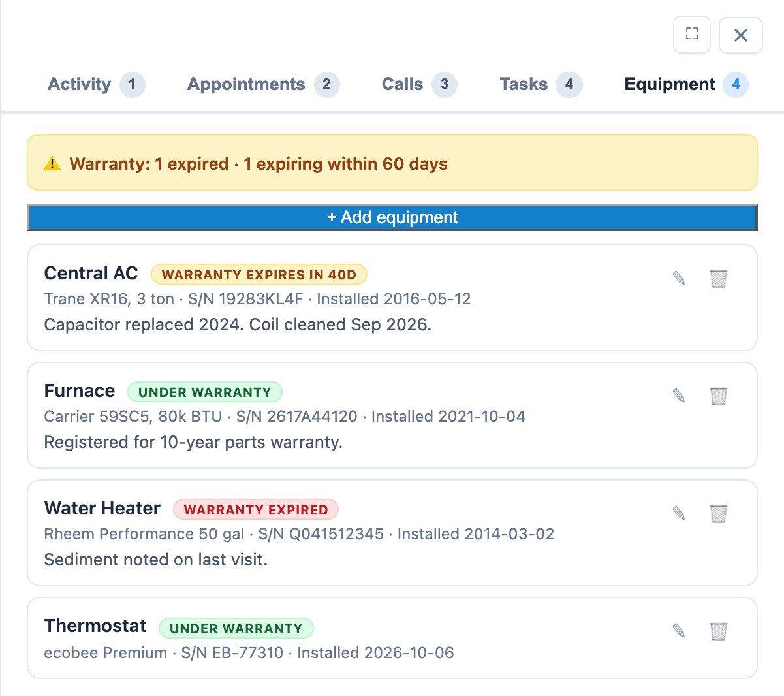The image size is (784, 696).
Task: Click the warning triangle in warranty banner
Action: 52,164
